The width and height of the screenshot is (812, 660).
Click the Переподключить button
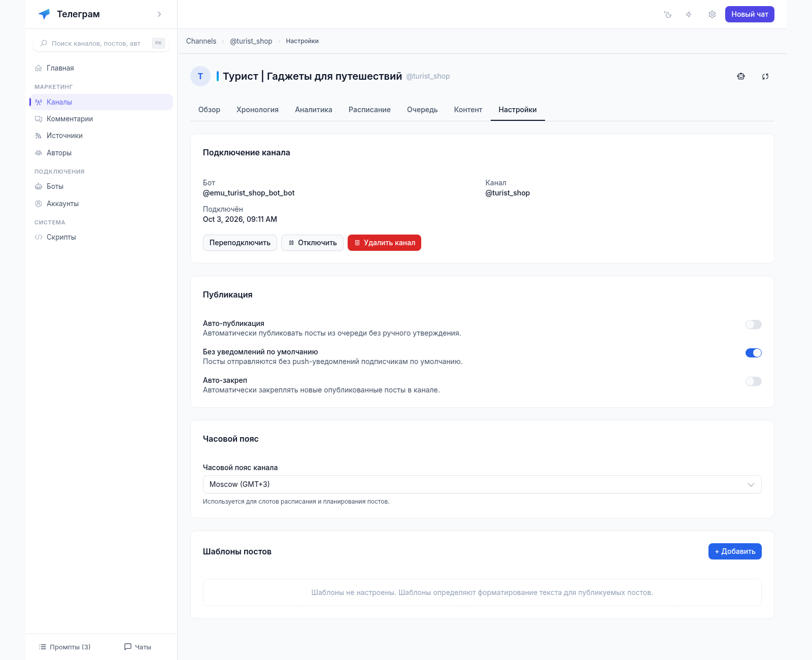(x=240, y=243)
